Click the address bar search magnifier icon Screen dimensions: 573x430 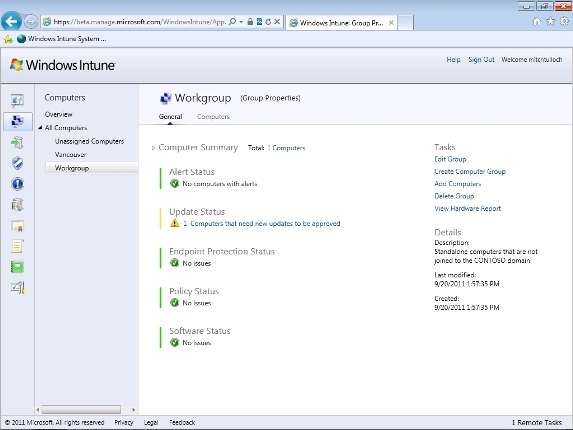232,22
